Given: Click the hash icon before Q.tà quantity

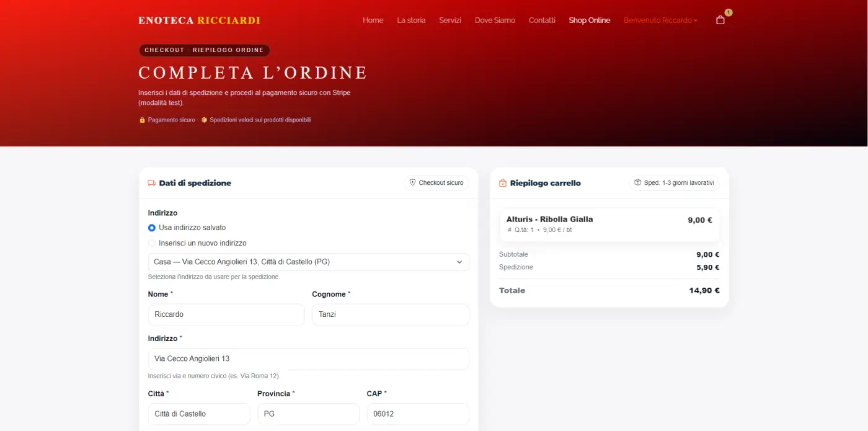Looking at the screenshot, I should [509, 229].
